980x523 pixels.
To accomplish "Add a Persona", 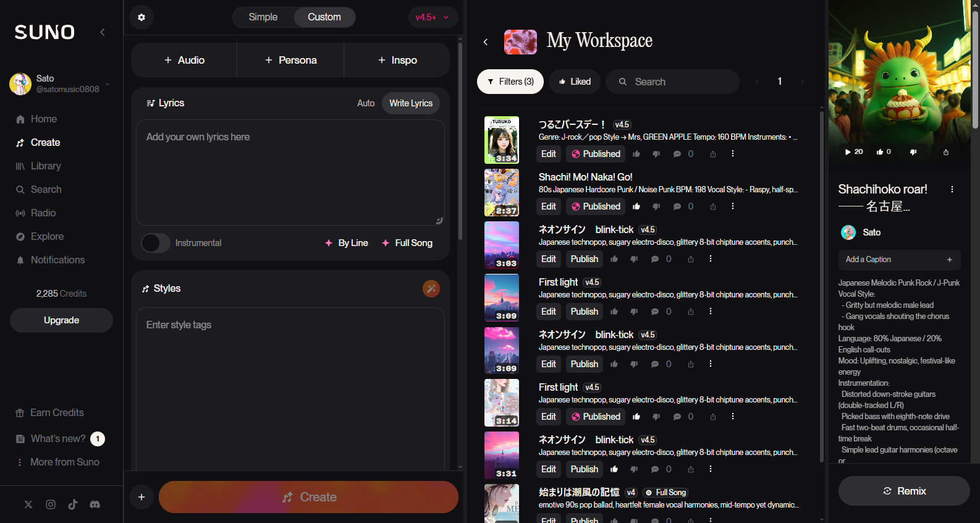I will (x=290, y=60).
